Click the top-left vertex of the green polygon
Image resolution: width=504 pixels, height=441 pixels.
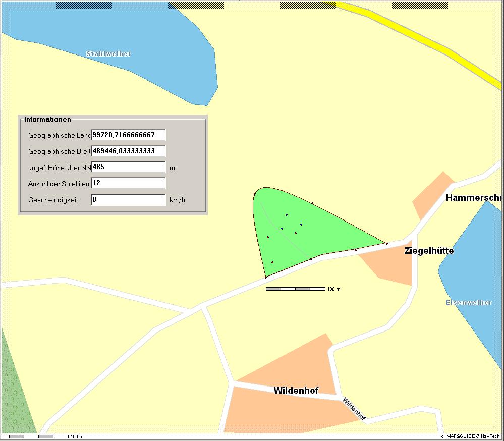(255, 193)
